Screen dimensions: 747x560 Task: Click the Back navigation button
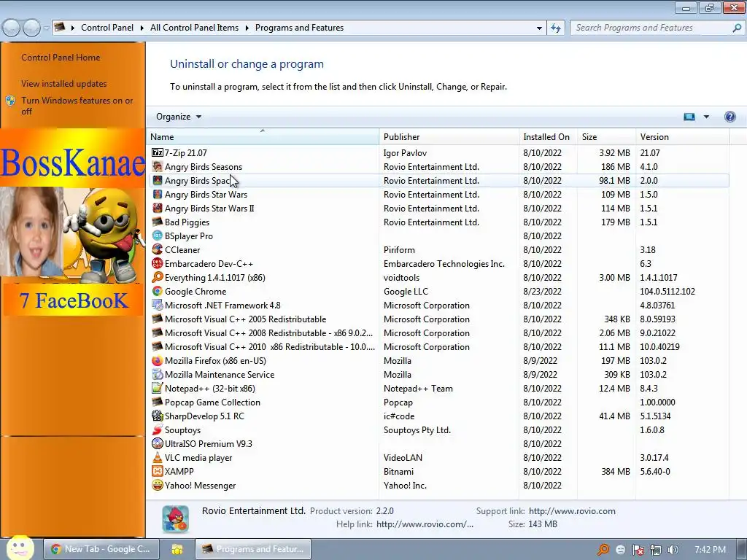coord(12,28)
